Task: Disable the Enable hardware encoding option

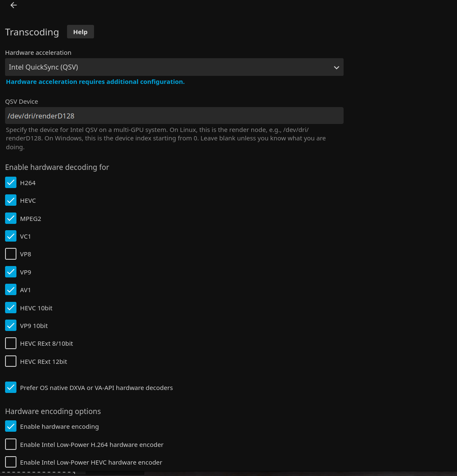Action: tap(11, 426)
